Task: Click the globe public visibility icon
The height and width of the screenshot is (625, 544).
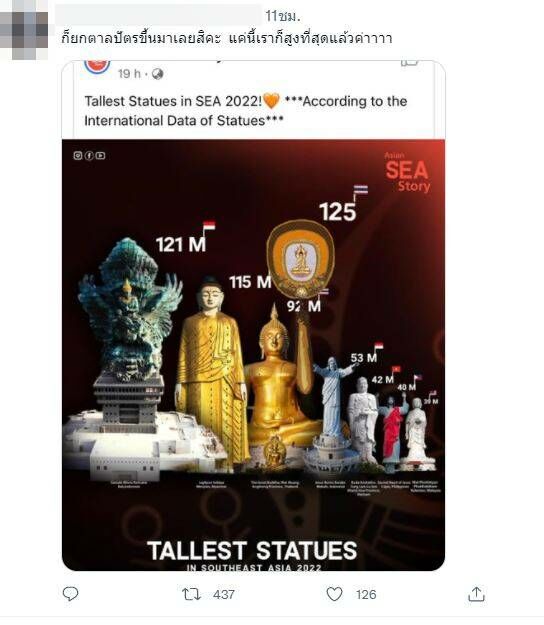Action: [157, 74]
